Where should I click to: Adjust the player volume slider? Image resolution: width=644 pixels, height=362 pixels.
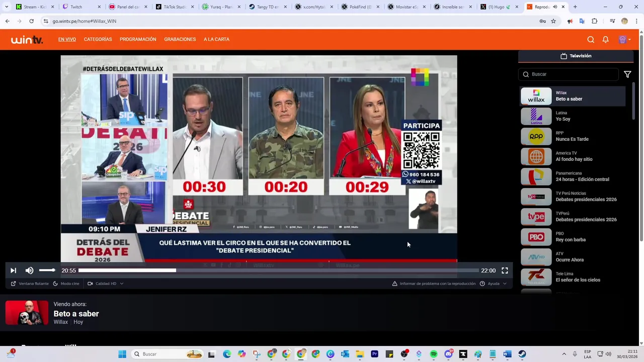point(47,270)
